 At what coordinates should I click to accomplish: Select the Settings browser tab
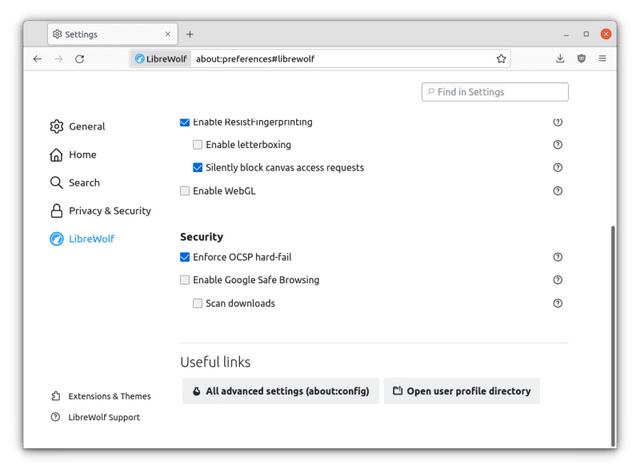tap(112, 34)
